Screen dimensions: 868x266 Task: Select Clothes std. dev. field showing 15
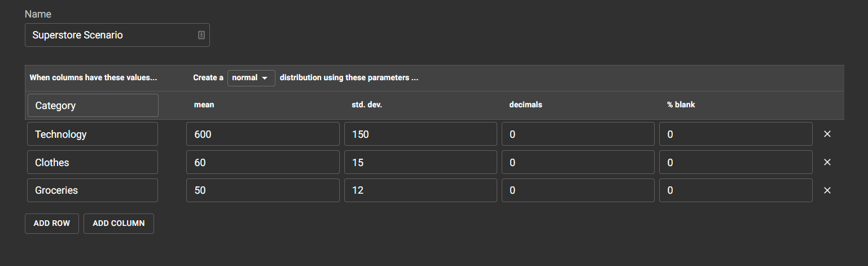420,162
